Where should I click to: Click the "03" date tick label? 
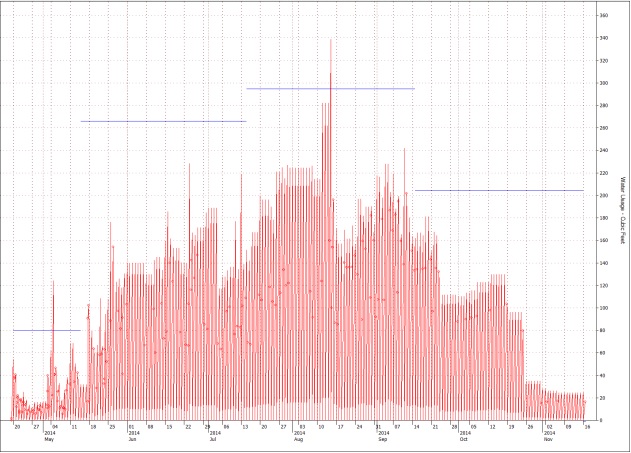click(302, 427)
